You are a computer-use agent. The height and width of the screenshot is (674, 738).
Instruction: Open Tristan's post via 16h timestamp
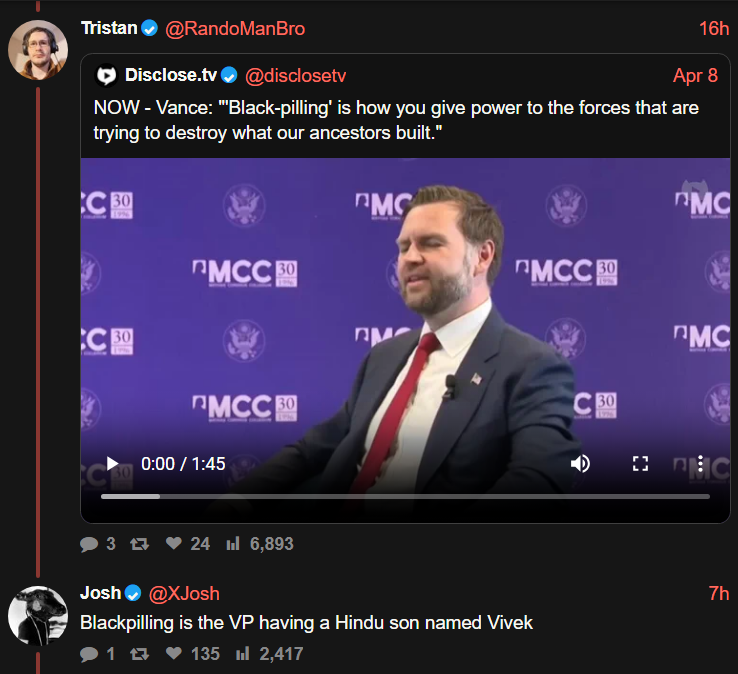click(x=714, y=29)
